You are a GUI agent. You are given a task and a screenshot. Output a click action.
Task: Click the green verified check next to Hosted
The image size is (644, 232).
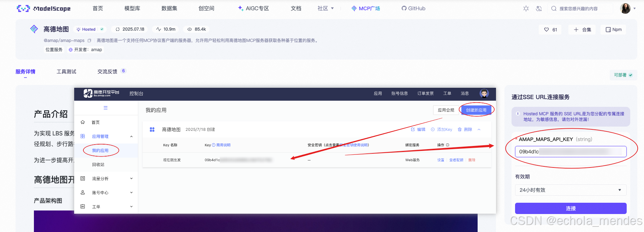tap(102, 29)
